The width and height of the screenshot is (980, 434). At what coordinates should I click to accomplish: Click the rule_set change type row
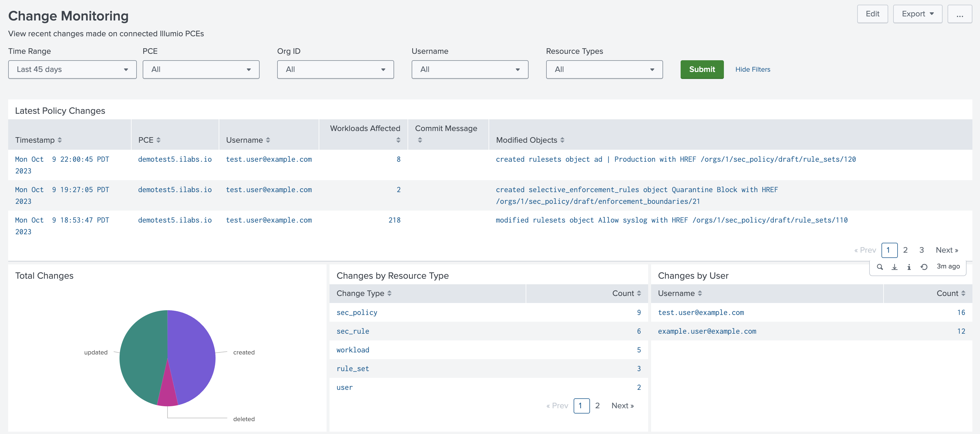[x=489, y=368]
